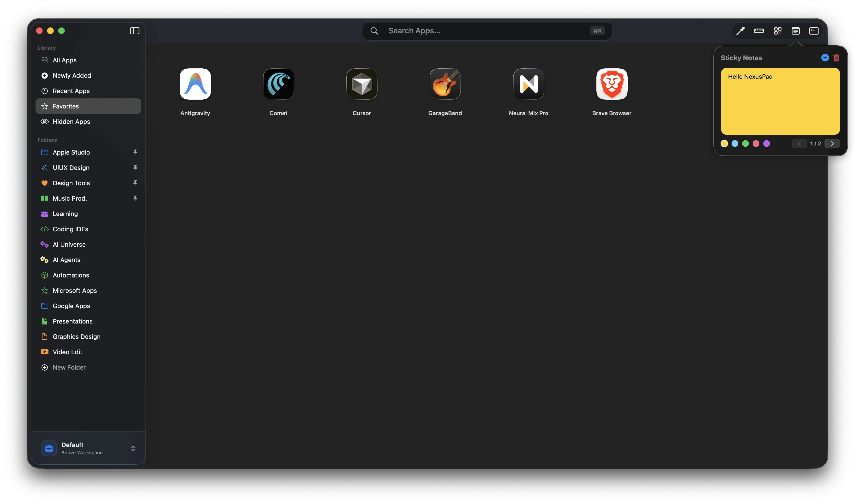Launch the Brave Browser icon
Screen dimensions: 865x504
pos(612,84)
